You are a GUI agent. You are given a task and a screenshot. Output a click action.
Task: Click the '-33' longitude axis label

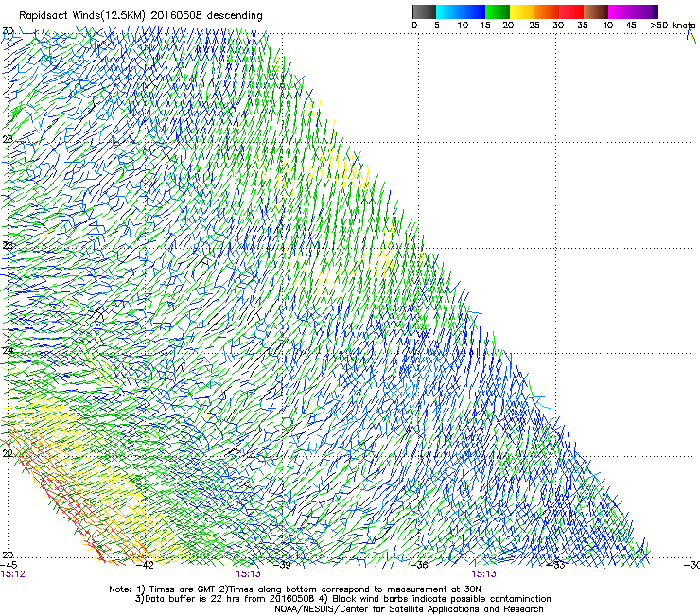coord(556,565)
